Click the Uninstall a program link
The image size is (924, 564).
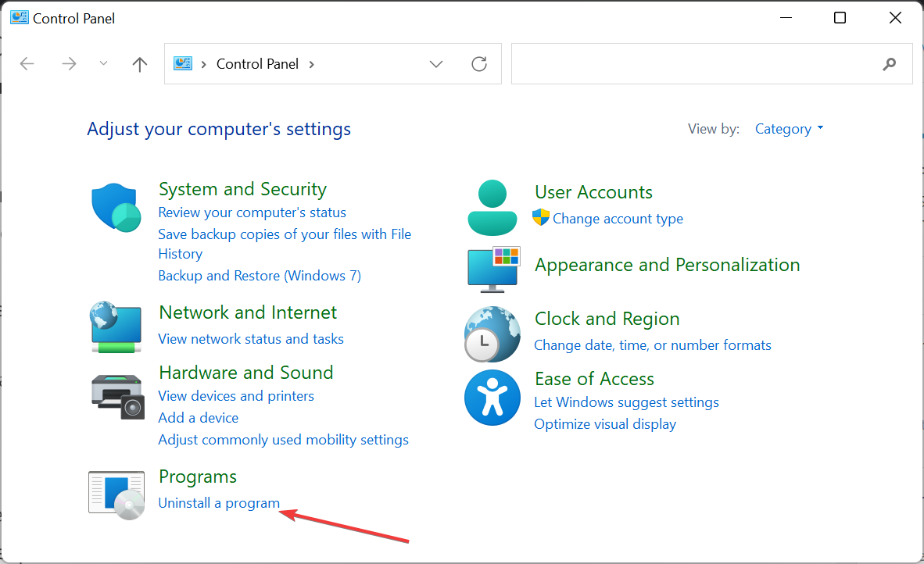coord(219,503)
